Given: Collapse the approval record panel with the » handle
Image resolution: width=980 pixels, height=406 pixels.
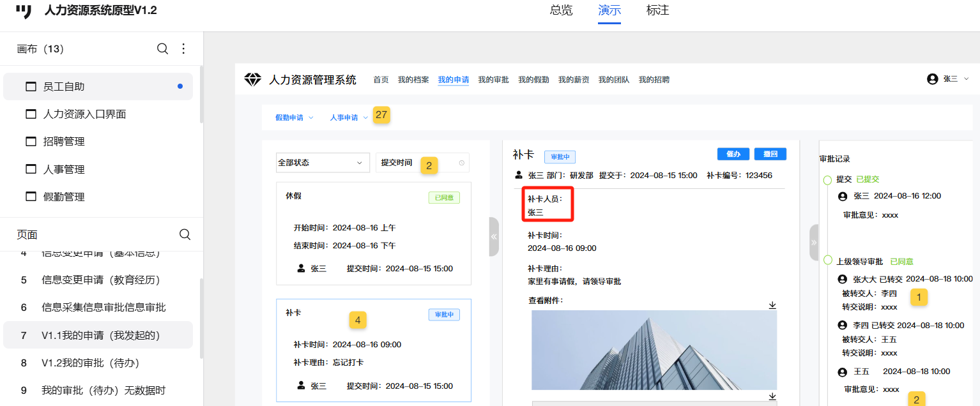Looking at the screenshot, I should pyautogui.click(x=813, y=243).
